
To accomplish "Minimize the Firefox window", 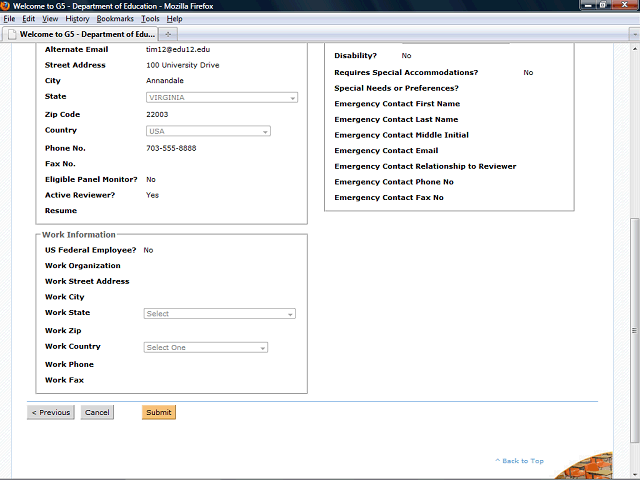I will coord(588,5).
